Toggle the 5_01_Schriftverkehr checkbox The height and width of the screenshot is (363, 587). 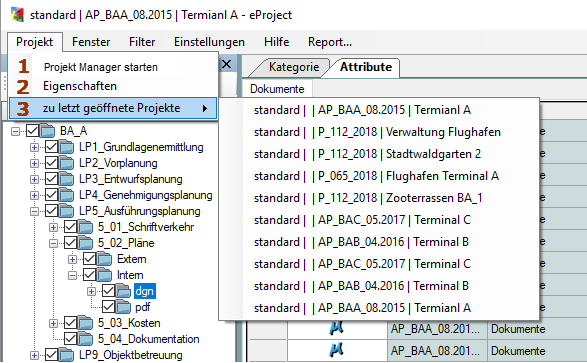pos(70,227)
